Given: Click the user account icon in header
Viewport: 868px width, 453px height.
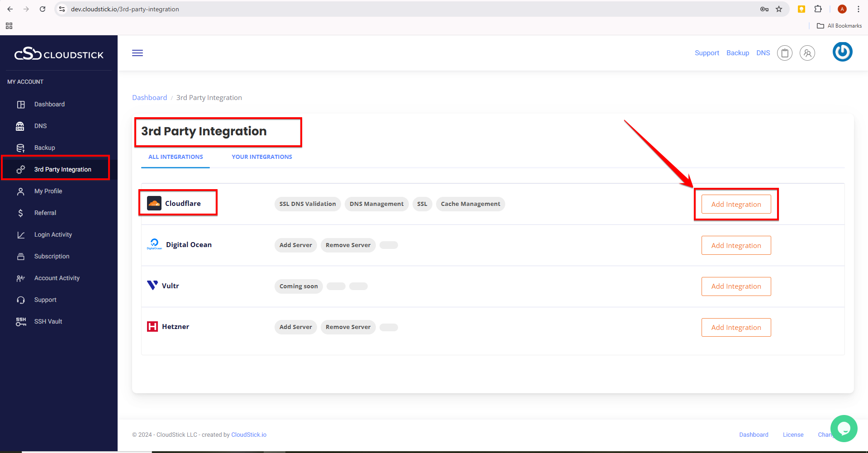Looking at the screenshot, I should click(807, 53).
